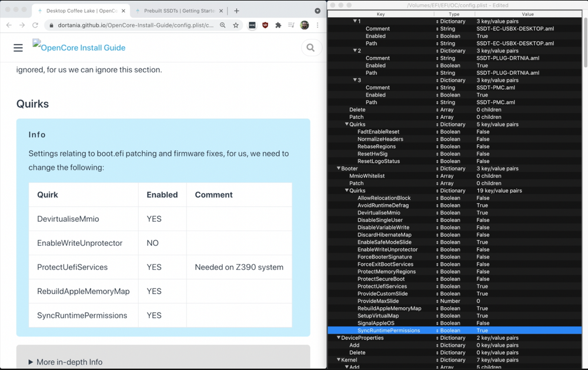
Task: Open the hamburger sidebar menu
Action: pos(18,48)
